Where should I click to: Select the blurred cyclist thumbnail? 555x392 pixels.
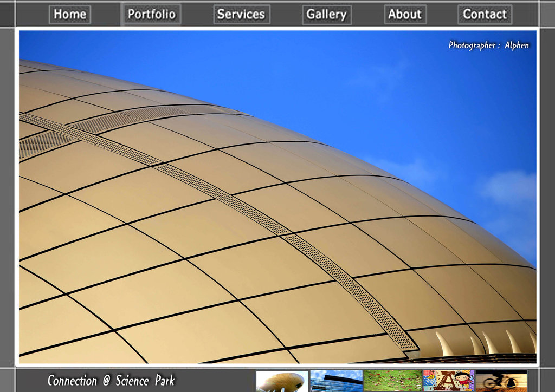point(501,381)
